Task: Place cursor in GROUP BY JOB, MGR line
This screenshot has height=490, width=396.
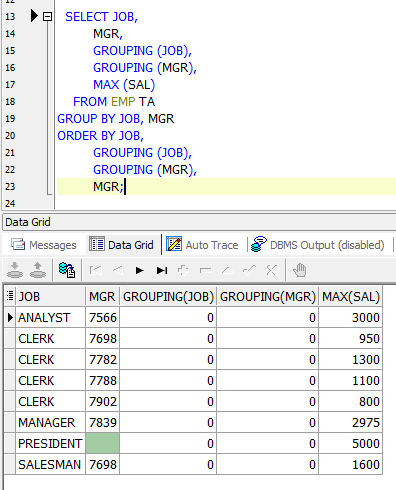Action: (116, 119)
